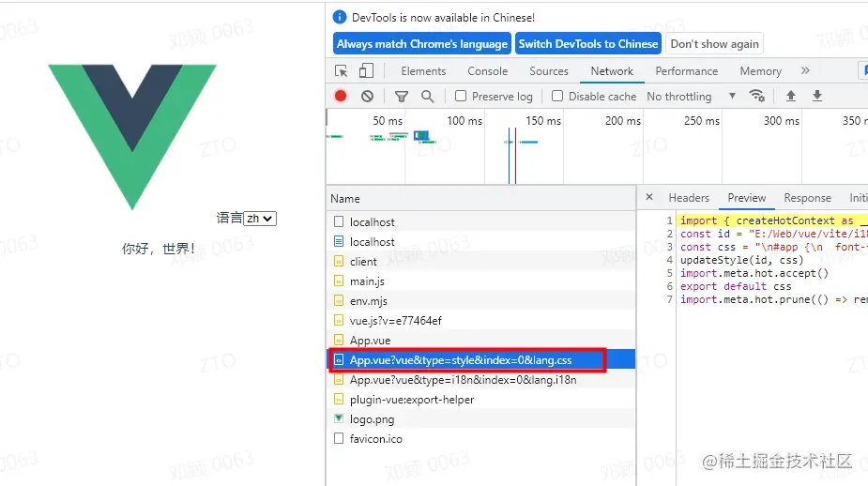868x486 pixels.
Task: Switch to the Elements tab
Action: click(x=423, y=71)
